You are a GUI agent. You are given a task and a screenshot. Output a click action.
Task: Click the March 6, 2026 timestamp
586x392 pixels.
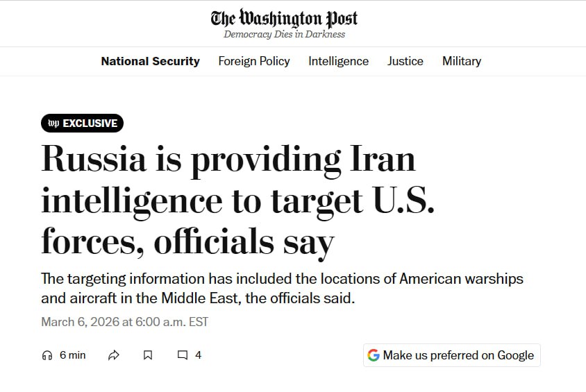coord(124,322)
